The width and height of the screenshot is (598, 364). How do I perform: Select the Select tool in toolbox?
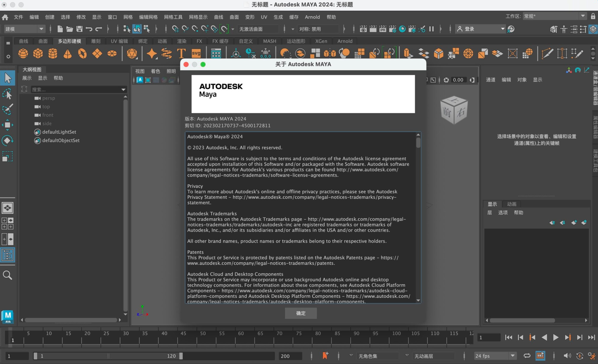8,78
